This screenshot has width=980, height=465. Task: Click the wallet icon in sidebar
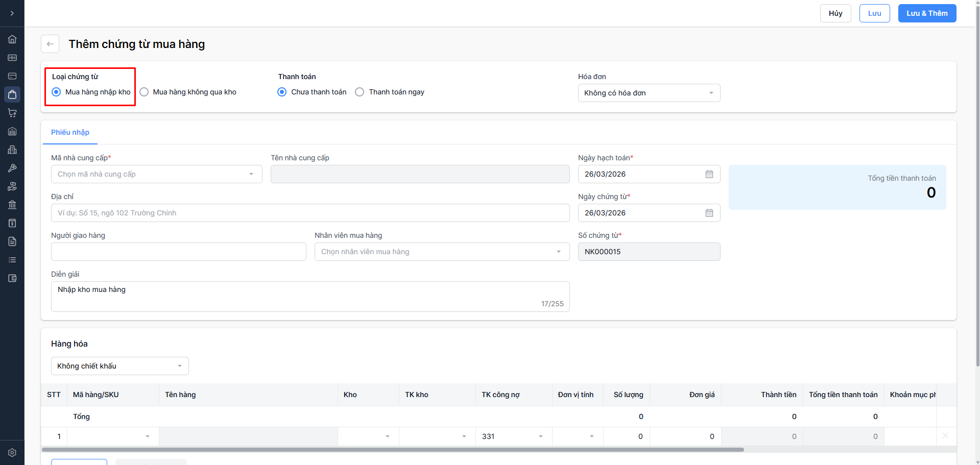(12, 278)
